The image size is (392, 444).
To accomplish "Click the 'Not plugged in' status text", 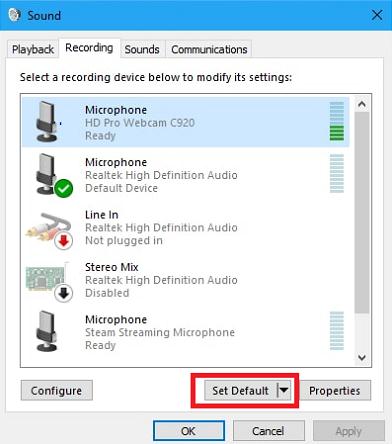I will pos(124,240).
